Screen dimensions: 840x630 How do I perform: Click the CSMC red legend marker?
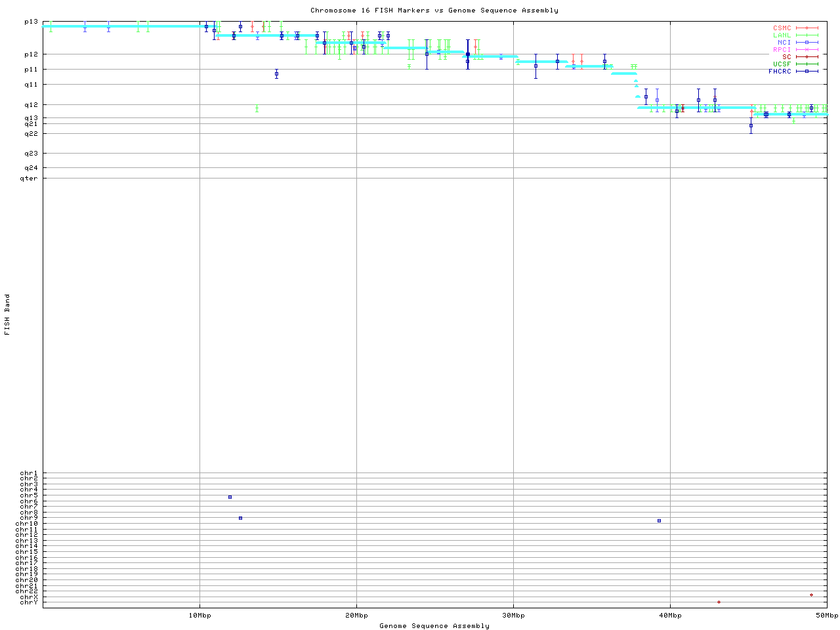pos(807,28)
